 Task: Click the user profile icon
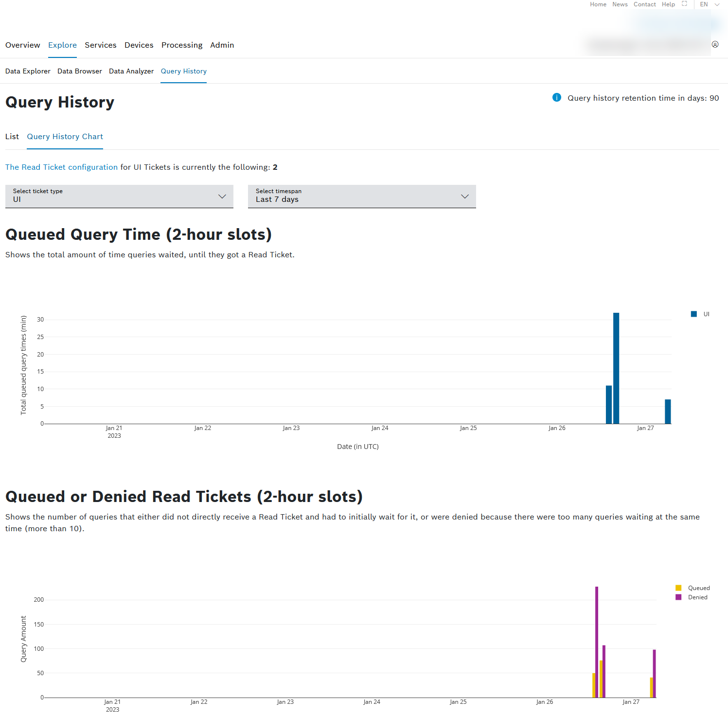pyautogui.click(x=715, y=44)
